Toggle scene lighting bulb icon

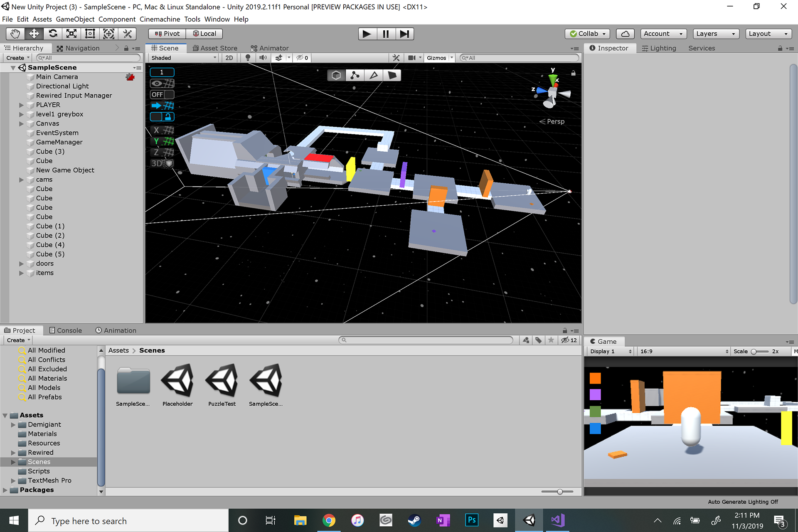248,58
